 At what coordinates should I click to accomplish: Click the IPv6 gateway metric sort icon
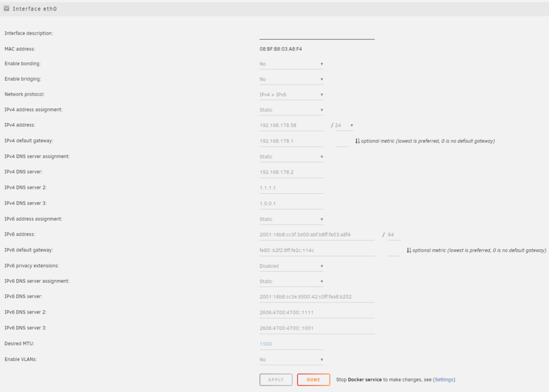point(409,250)
